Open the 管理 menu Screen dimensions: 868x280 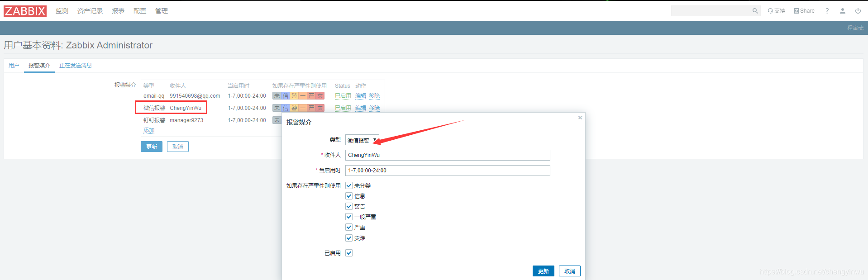coord(162,11)
